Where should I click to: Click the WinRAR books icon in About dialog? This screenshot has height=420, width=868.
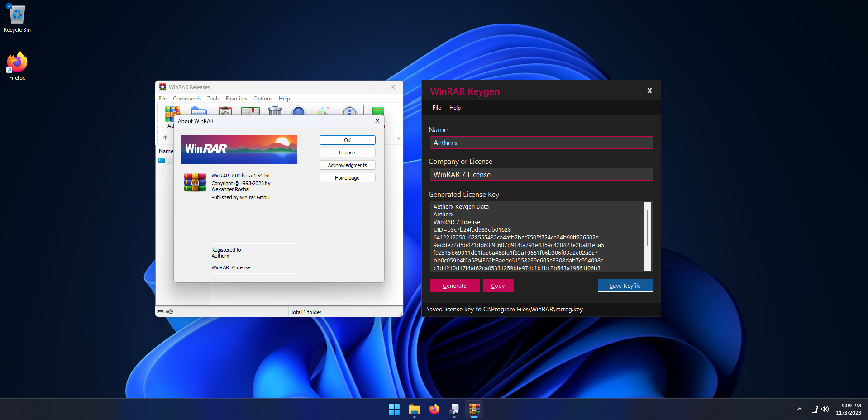pyautogui.click(x=195, y=182)
